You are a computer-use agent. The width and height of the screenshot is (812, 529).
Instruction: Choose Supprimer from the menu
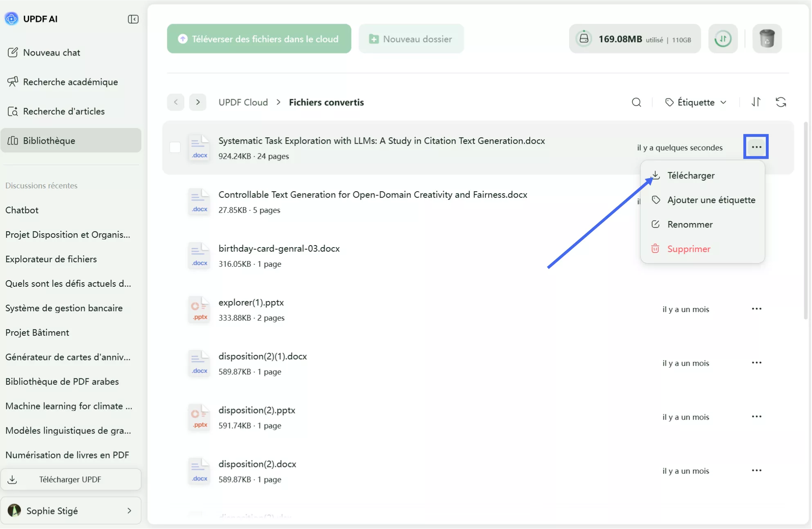click(689, 249)
